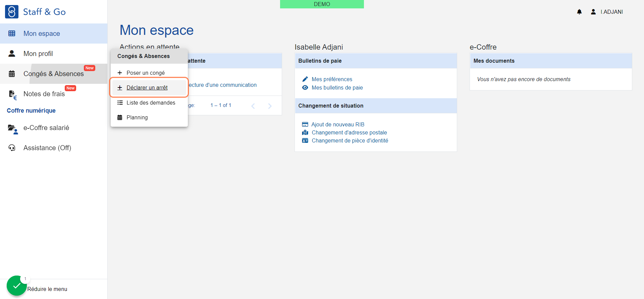Open the notifications bell
The height and width of the screenshot is (299, 644).
(x=579, y=12)
